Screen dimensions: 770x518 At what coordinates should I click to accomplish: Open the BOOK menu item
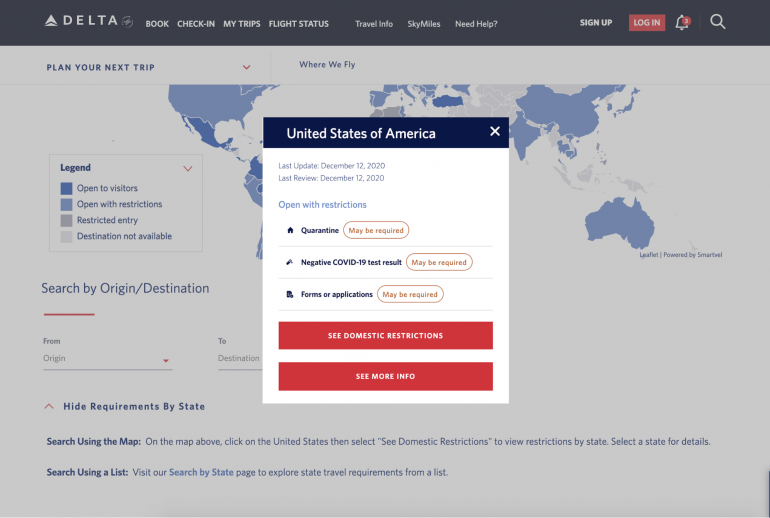pos(157,24)
